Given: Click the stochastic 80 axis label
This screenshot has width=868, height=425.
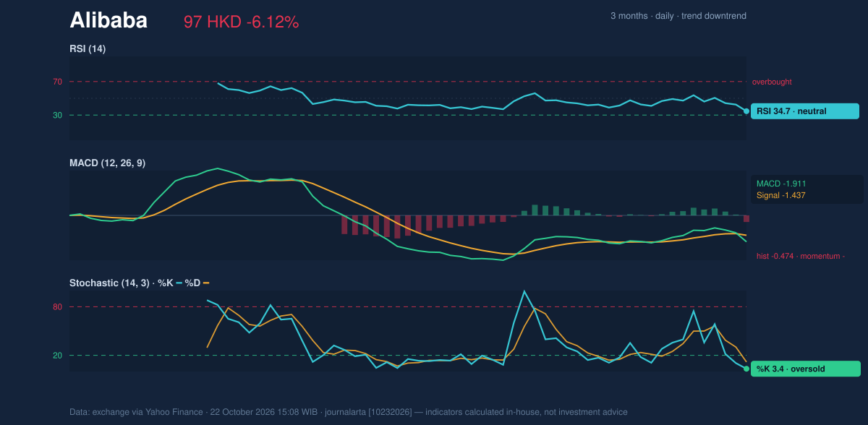Looking at the screenshot, I should pos(57,307).
